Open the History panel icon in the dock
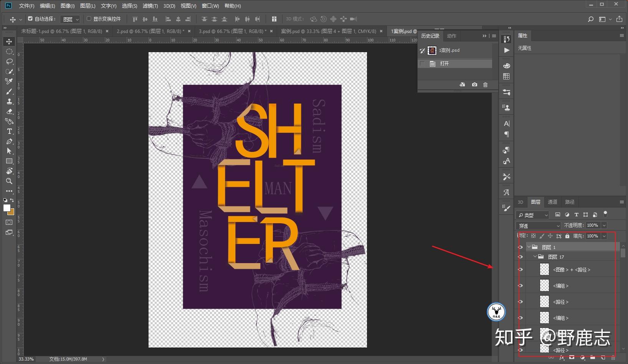Viewport: 628px width, 364px height. [x=507, y=39]
